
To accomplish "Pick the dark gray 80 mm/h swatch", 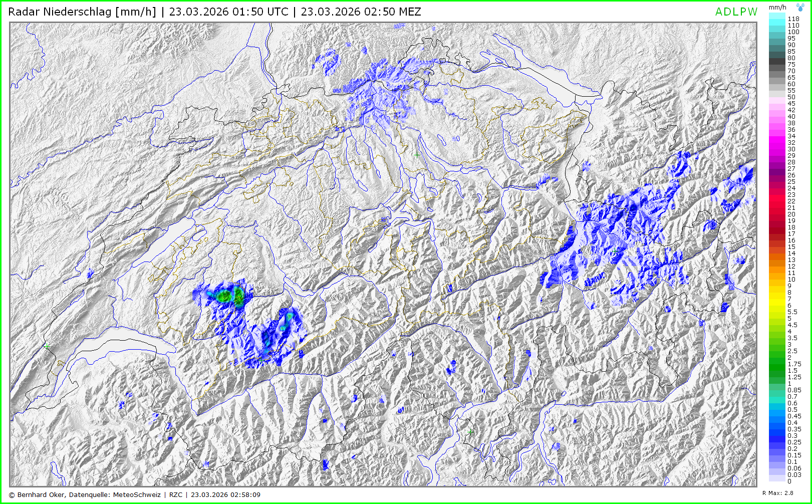I will point(777,58).
